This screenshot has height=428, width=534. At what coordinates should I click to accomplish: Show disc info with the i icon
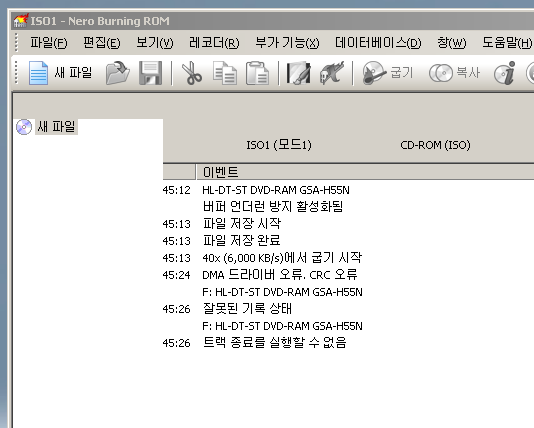coord(505,73)
